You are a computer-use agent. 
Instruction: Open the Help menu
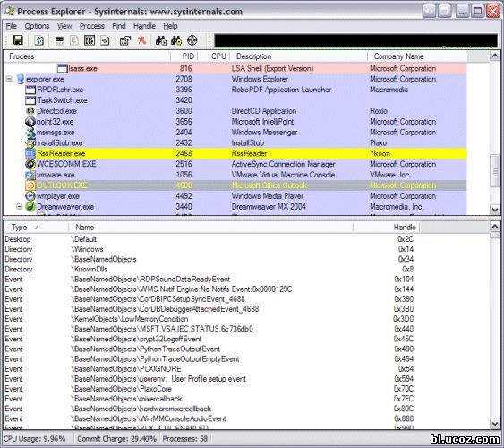tap(170, 26)
